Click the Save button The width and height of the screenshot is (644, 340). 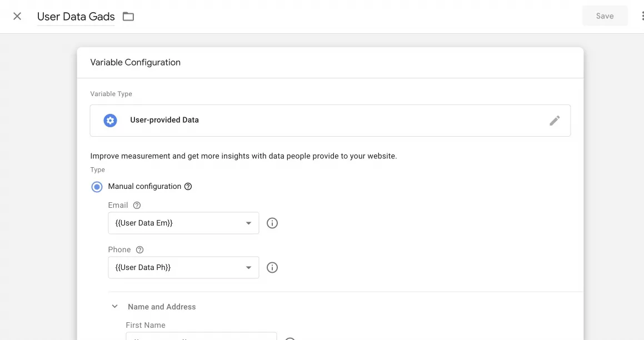coord(605,16)
